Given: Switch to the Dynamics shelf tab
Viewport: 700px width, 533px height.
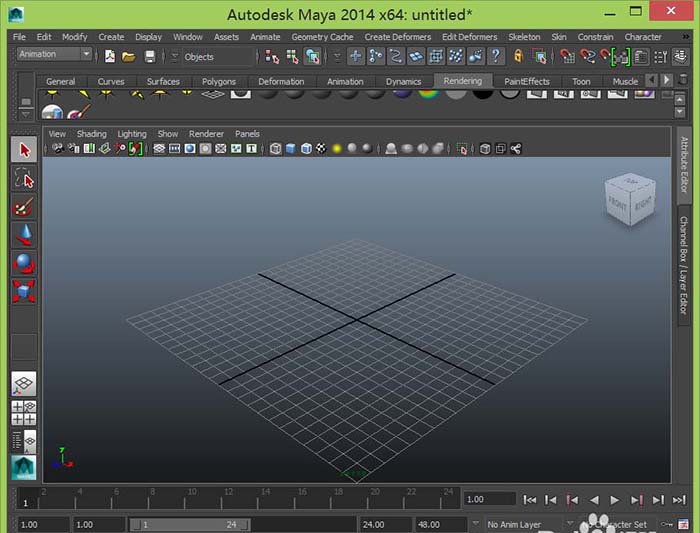Looking at the screenshot, I should (403, 81).
